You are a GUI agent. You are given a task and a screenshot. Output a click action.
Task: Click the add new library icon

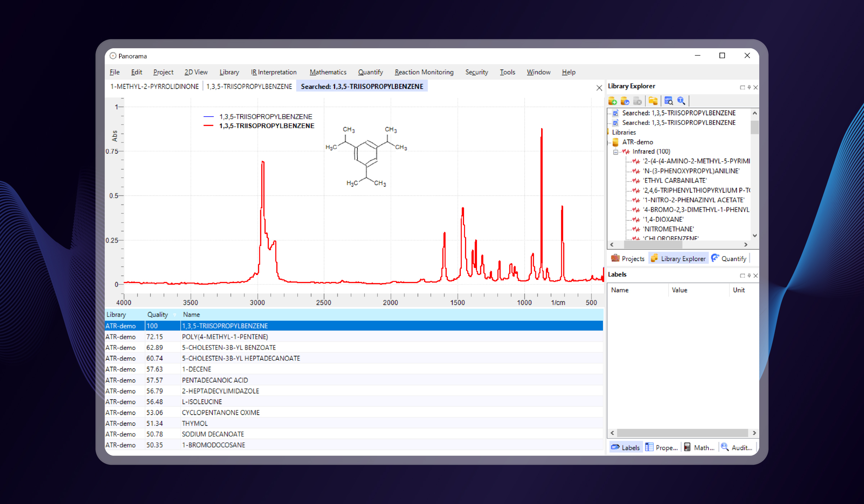tap(612, 101)
